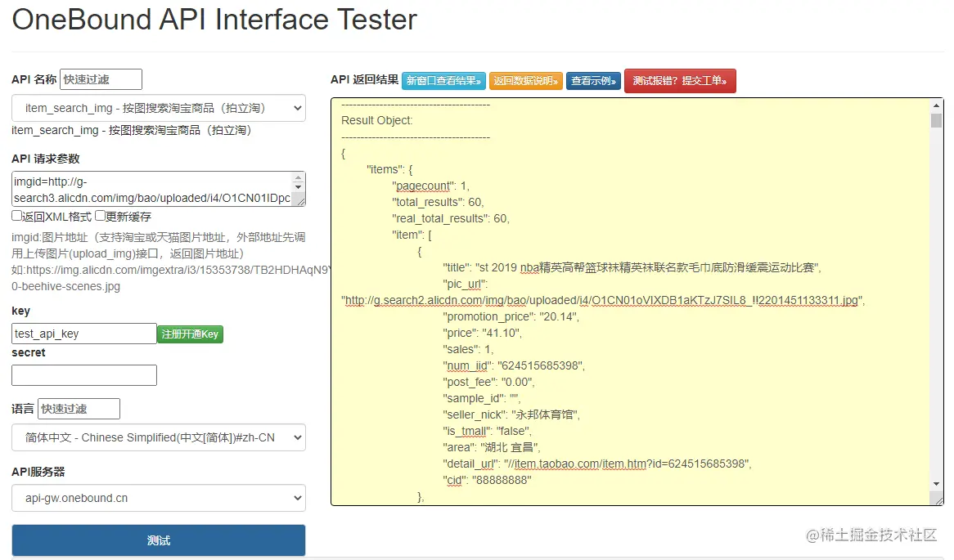The image size is (954, 560).
Task: Click the 新窗口查看结果 button
Action: (443, 81)
